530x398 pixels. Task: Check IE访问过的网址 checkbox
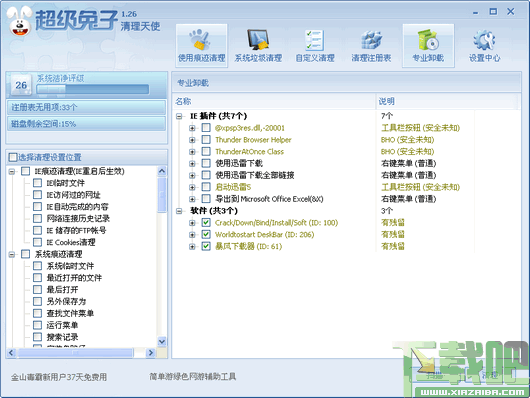[x=37, y=195]
